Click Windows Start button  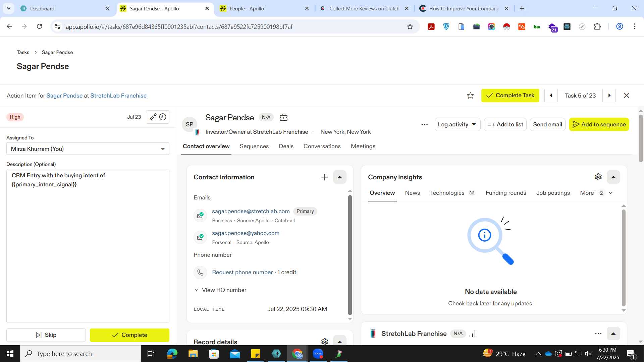[x=10, y=354]
